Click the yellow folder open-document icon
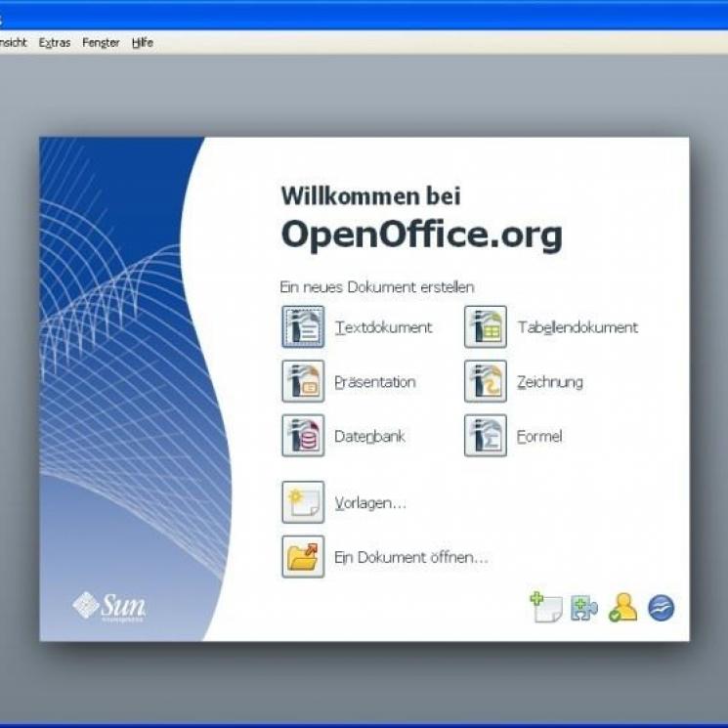The image size is (728, 728). click(x=303, y=556)
